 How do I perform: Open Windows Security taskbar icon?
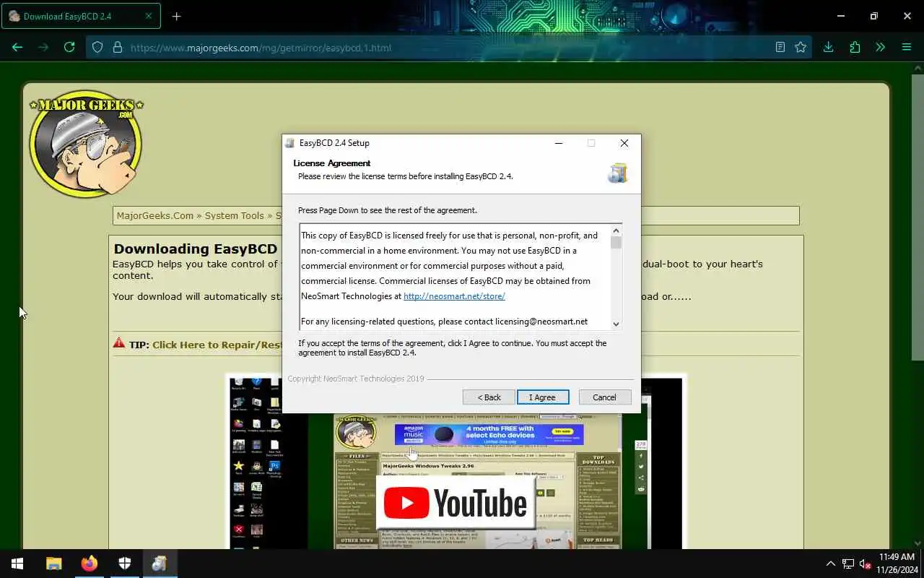click(124, 564)
